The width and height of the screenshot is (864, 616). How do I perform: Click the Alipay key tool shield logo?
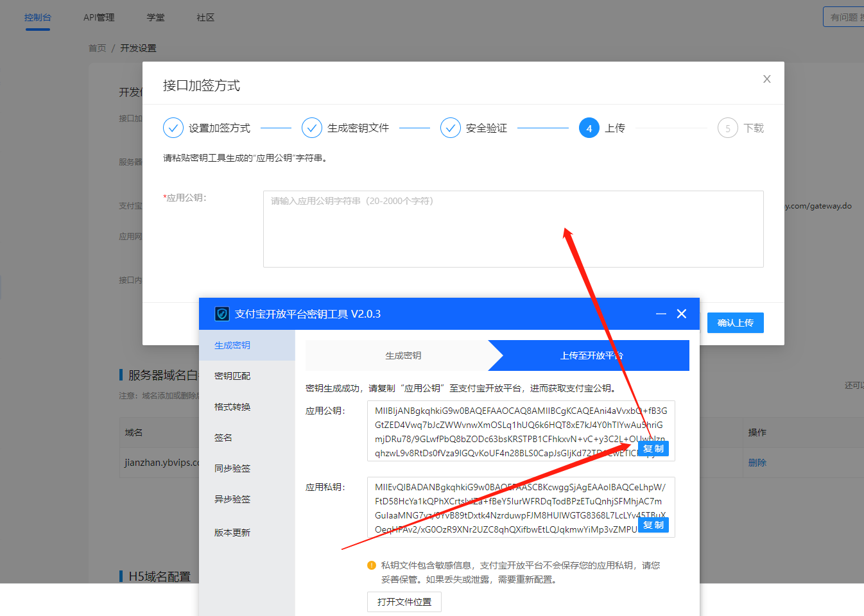[222, 314]
